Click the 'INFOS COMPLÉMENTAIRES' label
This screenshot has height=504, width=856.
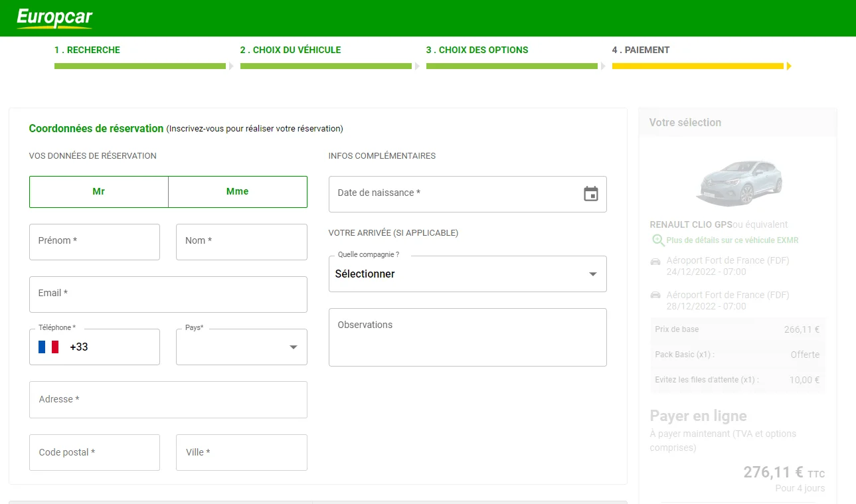[x=382, y=156]
